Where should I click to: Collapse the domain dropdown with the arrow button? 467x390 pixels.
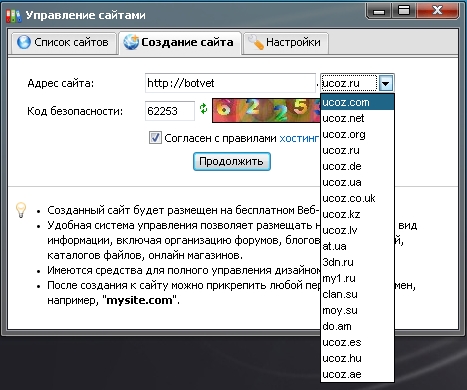pyautogui.click(x=386, y=83)
